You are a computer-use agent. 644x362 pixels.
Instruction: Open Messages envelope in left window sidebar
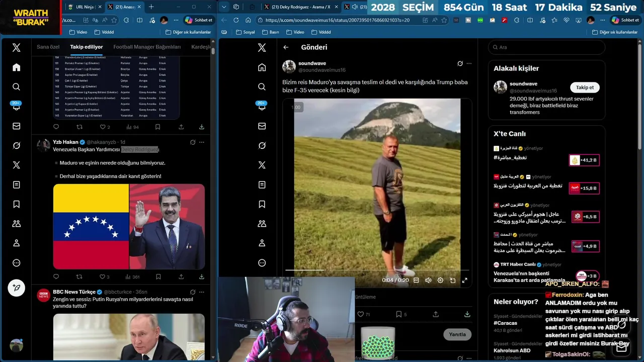[x=17, y=126]
